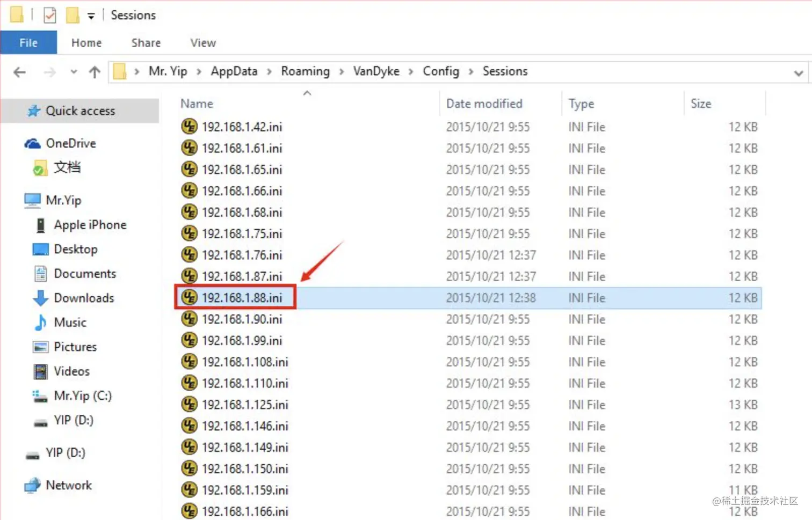
Task: Click date 2015/10/21 12:38 cell
Action: 491,298
